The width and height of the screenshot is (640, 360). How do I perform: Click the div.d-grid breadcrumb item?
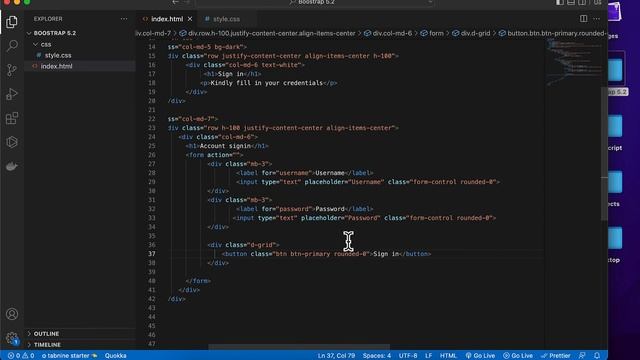[471, 33]
